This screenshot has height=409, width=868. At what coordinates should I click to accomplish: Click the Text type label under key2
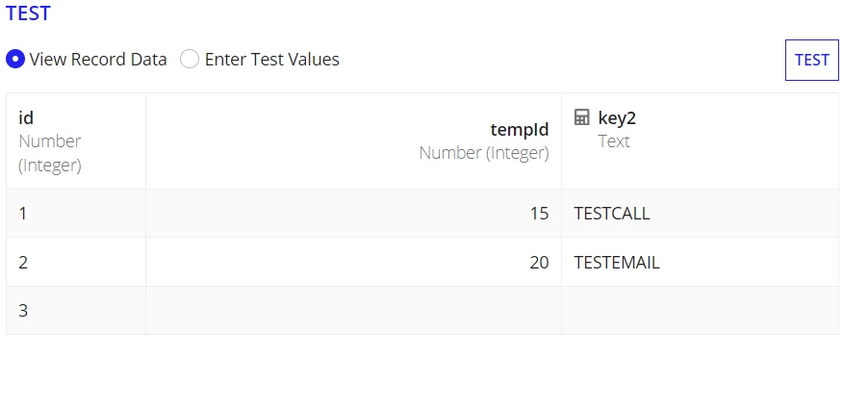(613, 141)
